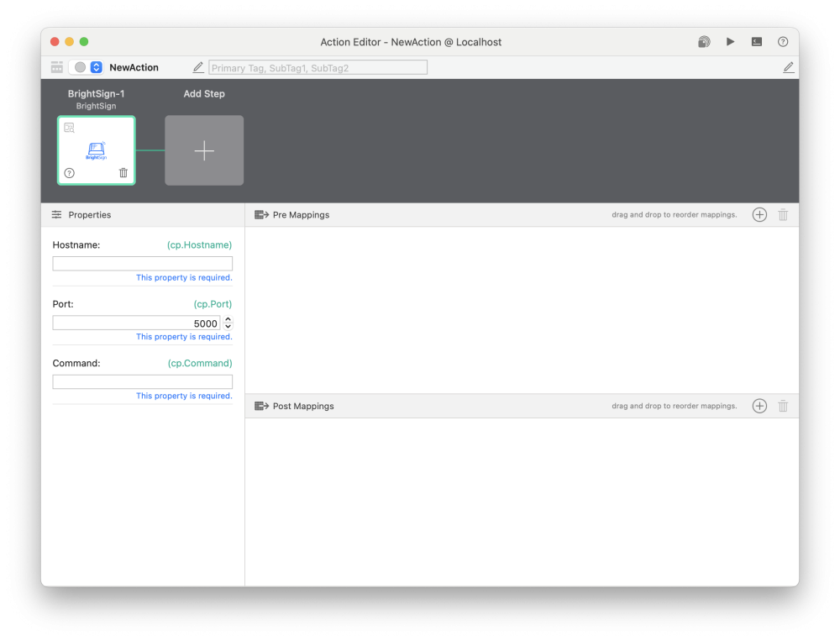Add a new Post Mapping with plus icon

click(759, 407)
